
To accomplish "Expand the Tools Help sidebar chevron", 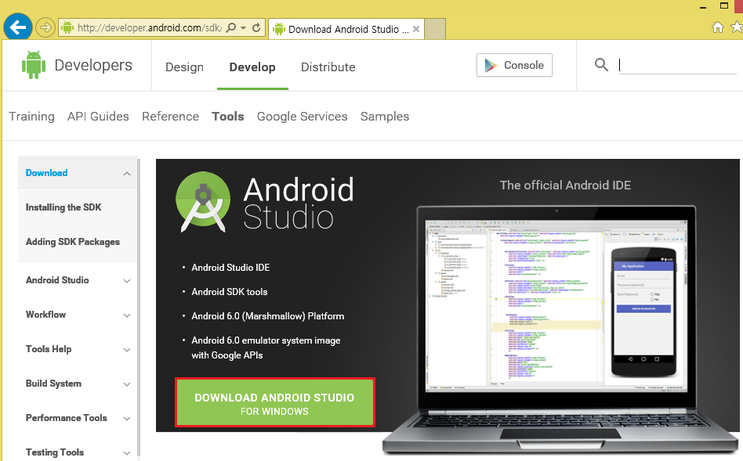I will click(x=127, y=350).
